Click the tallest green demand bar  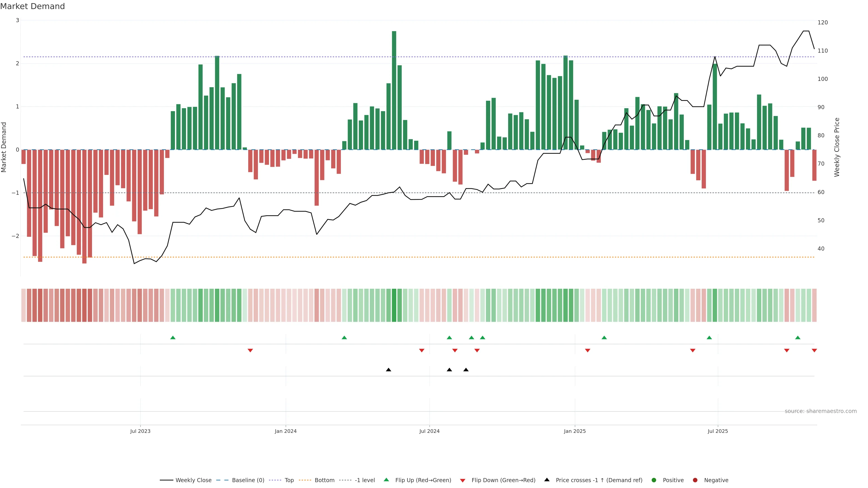pos(394,90)
